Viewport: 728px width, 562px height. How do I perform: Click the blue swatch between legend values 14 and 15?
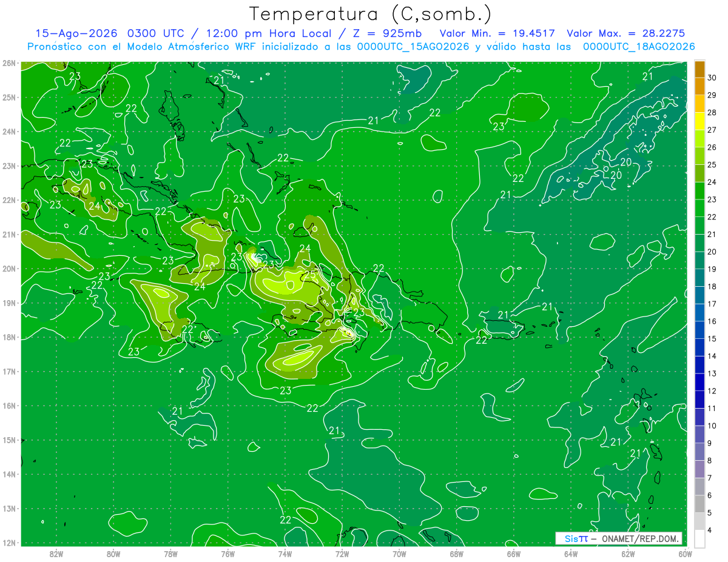click(x=699, y=347)
